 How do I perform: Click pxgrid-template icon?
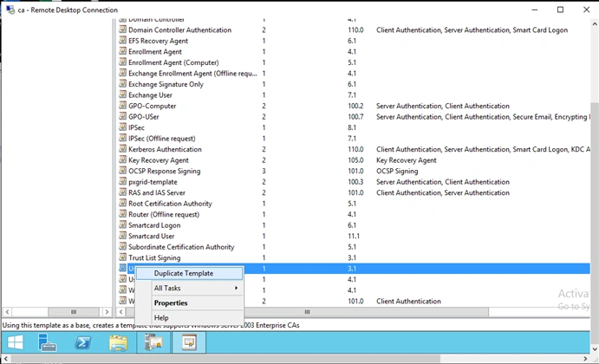point(122,181)
